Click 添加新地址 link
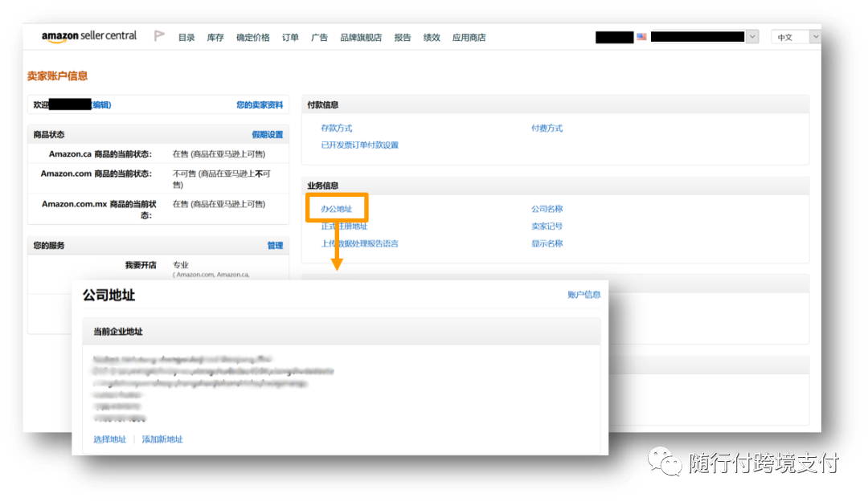Screen dimensions: 868x502 pos(162,439)
